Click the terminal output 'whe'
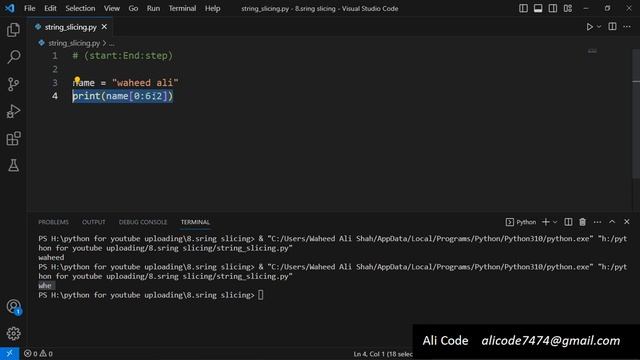 44,286
